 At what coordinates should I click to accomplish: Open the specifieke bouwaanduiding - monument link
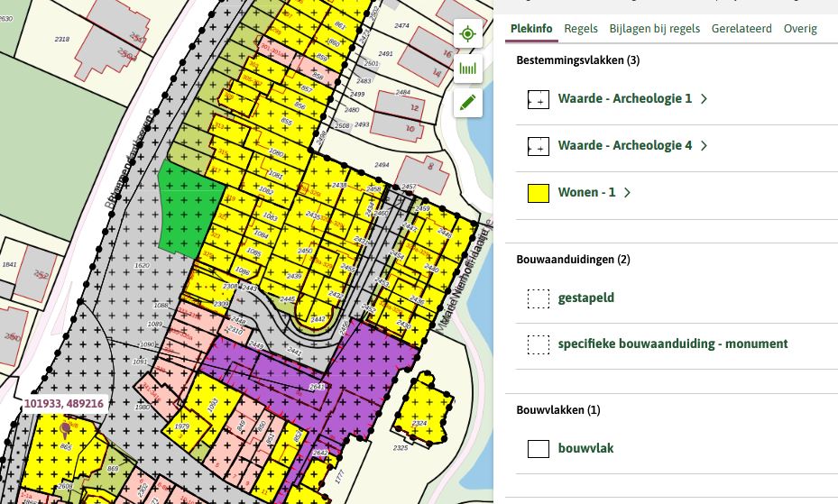click(672, 344)
